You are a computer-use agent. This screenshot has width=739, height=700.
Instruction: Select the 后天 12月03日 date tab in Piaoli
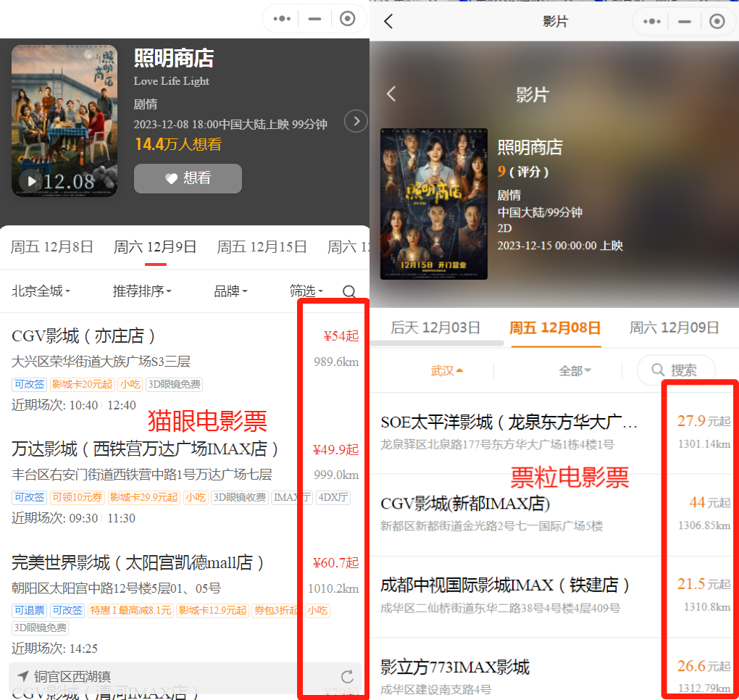coord(435,327)
